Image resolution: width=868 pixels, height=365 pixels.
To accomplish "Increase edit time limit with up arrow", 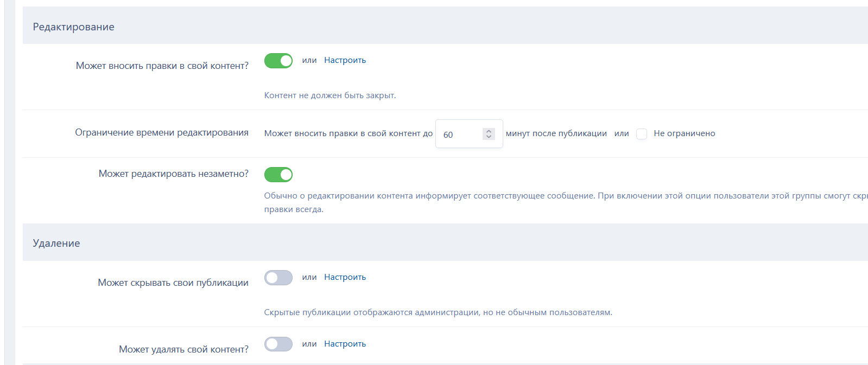I will point(489,131).
